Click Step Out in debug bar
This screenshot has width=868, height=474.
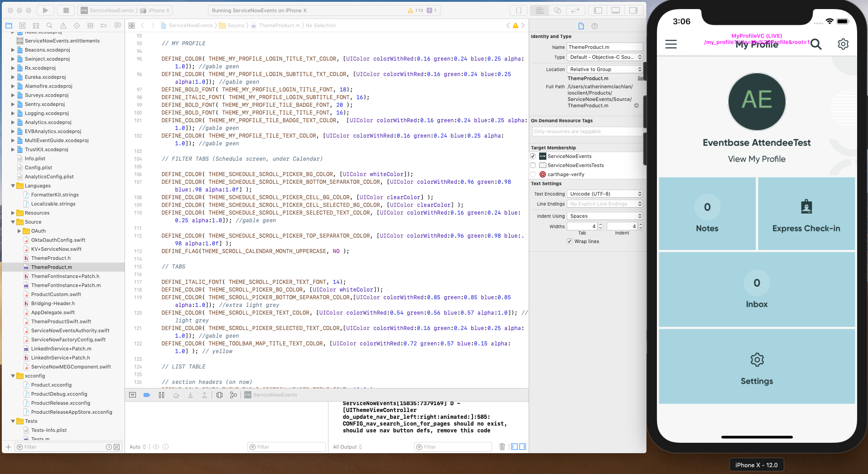tap(205, 395)
